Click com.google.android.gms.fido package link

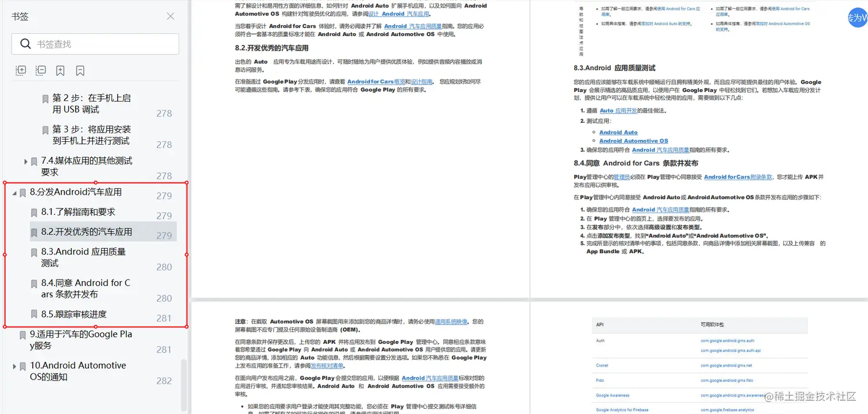pyautogui.click(x=726, y=380)
